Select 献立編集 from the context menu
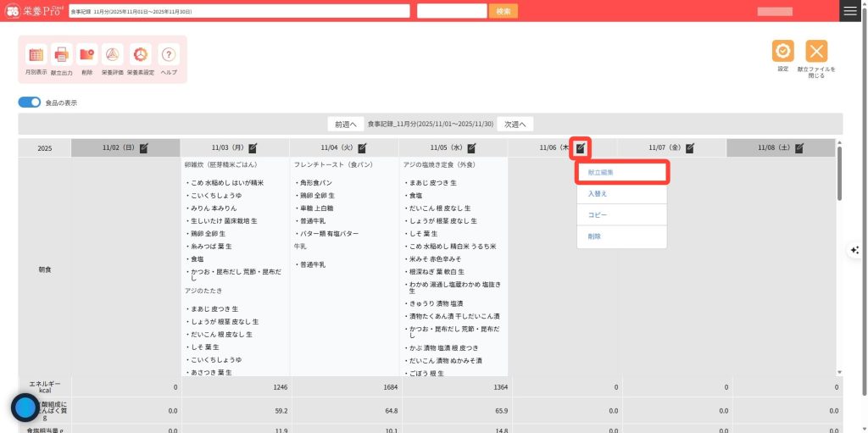 [623, 172]
